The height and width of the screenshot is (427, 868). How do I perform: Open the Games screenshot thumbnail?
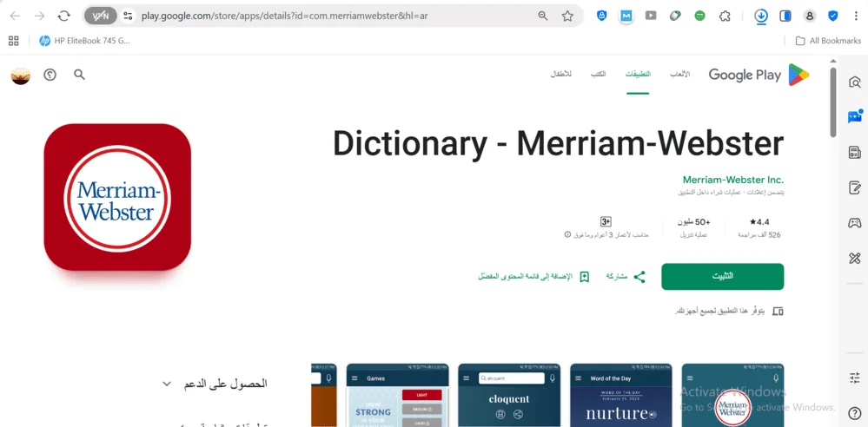tap(397, 395)
